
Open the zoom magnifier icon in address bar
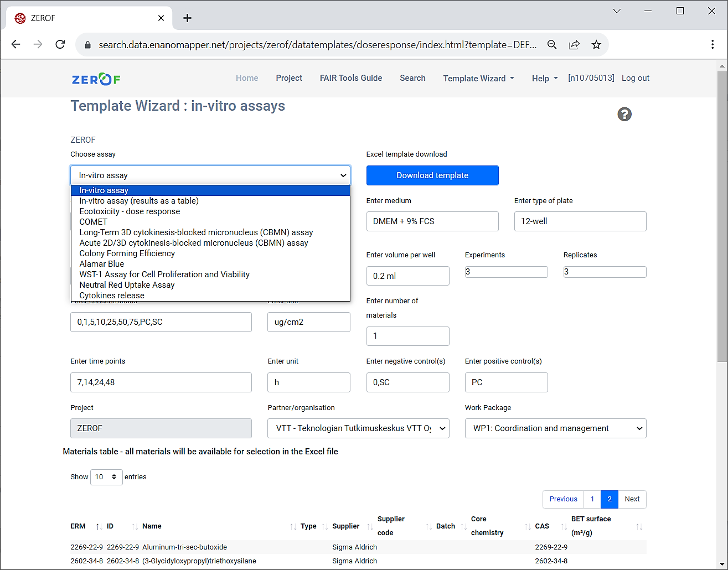click(x=552, y=45)
